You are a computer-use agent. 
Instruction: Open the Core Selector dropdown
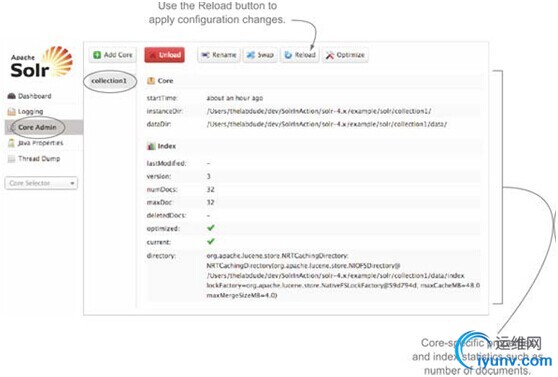(41, 183)
